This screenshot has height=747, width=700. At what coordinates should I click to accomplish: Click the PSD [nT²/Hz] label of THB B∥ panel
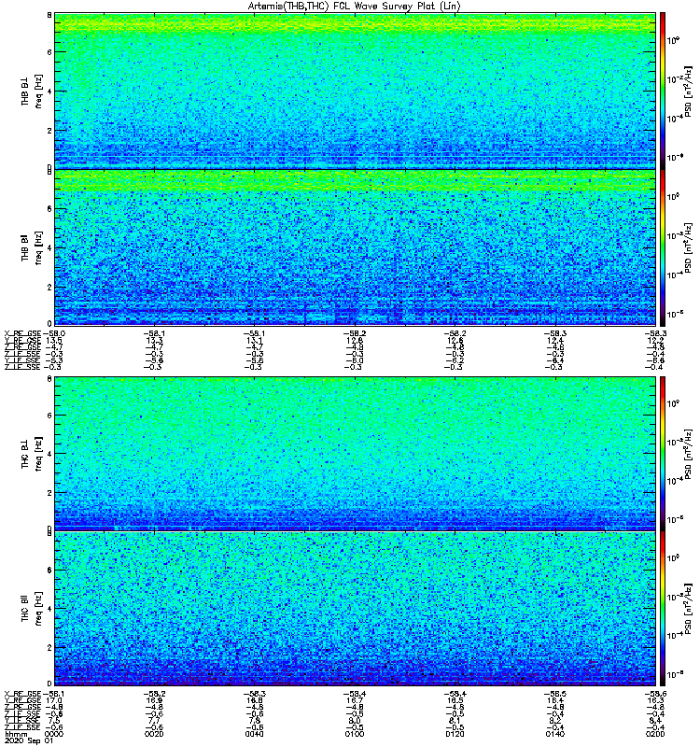689,247
